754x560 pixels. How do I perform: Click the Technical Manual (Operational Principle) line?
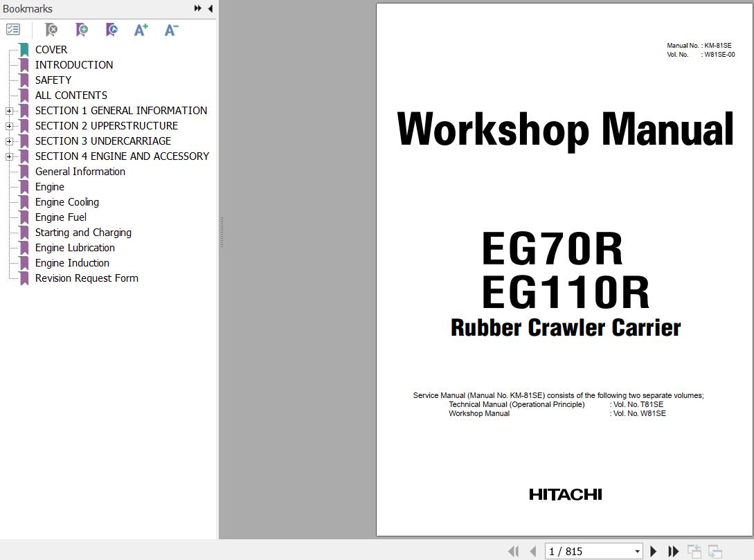[x=517, y=405]
